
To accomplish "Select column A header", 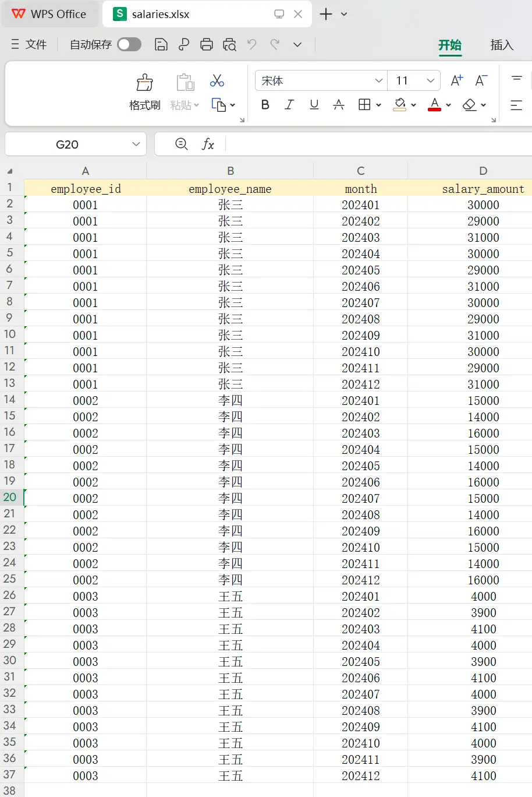I will coord(86,171).
